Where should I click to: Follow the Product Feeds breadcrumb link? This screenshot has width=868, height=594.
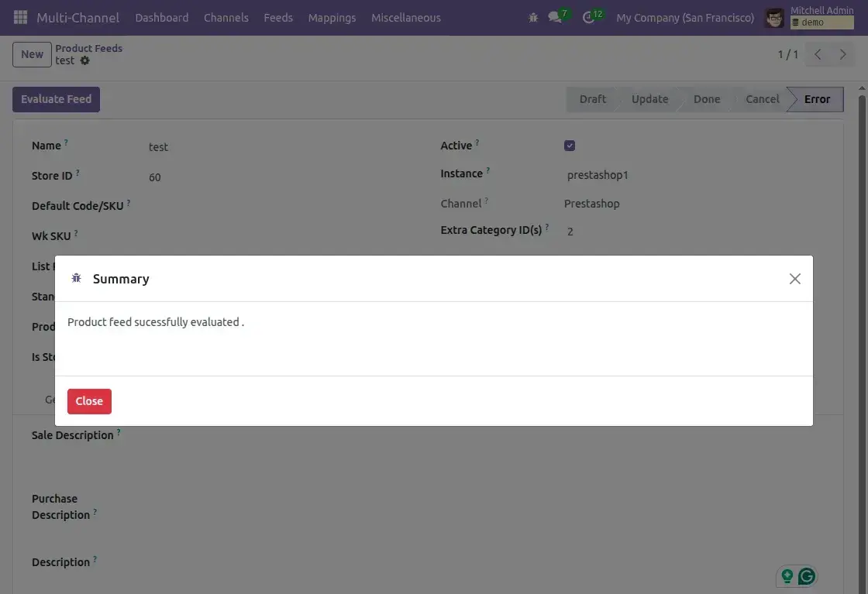pos(88,48)
